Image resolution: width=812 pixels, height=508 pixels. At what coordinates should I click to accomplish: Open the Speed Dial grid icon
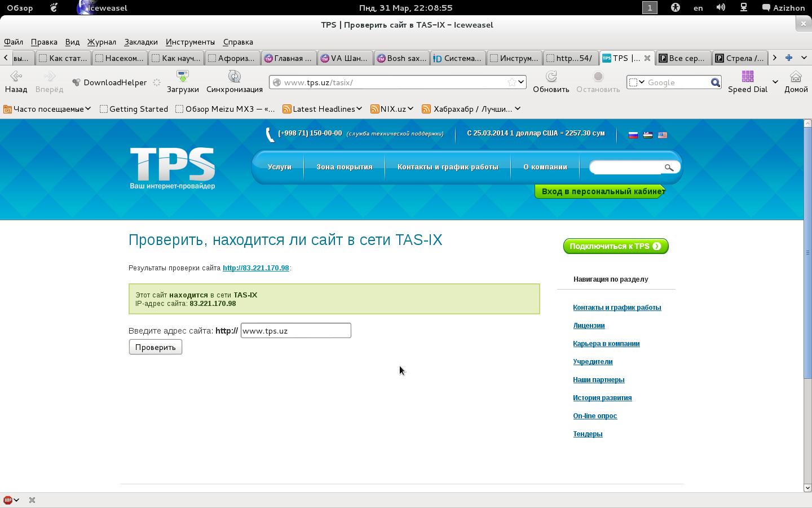click(748, 76)
